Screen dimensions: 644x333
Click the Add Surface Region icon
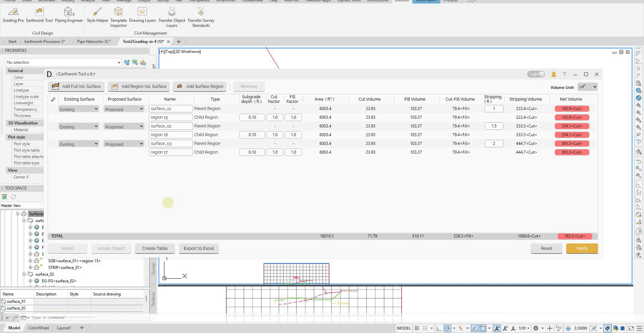click(179, 86)
